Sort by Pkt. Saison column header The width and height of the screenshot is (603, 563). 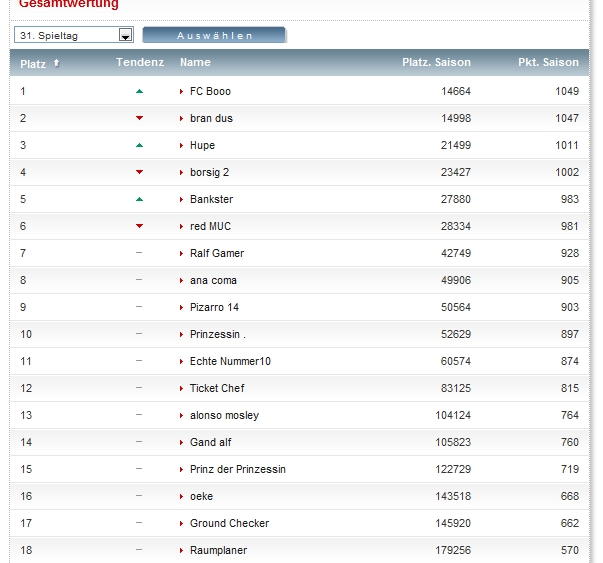(x=548, y=63)
